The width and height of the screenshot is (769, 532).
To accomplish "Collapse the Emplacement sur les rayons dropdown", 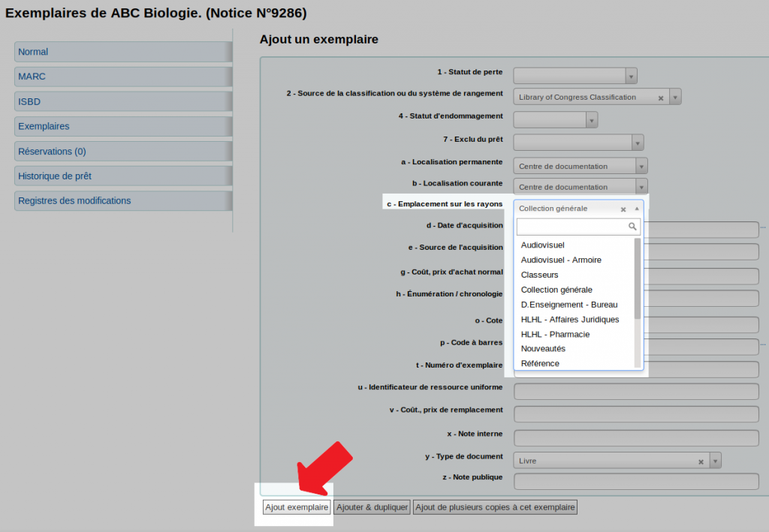I will click(637, 209).
